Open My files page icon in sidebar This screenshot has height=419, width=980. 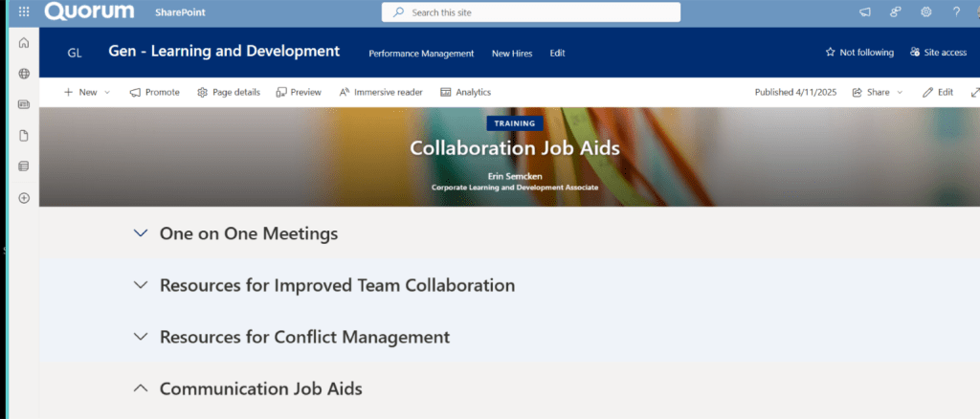(24, 136)
